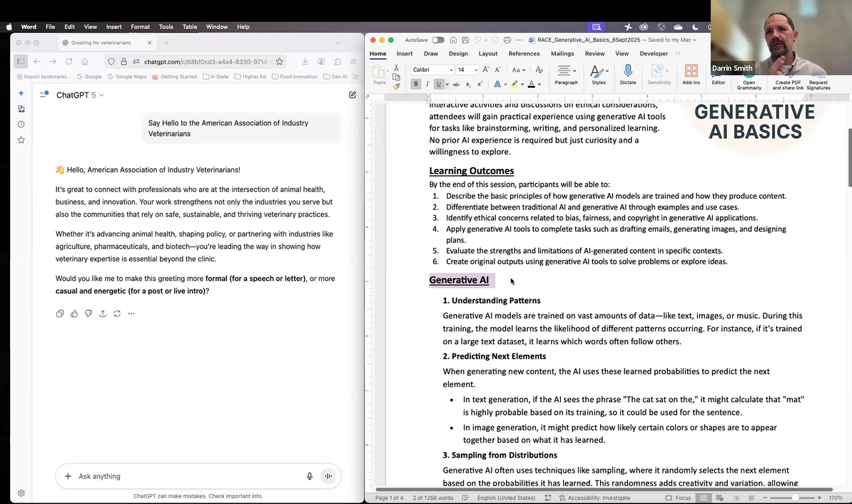
Task: Give a thumbs up to ChatGPT's reply
Action: tap(74, 313)
